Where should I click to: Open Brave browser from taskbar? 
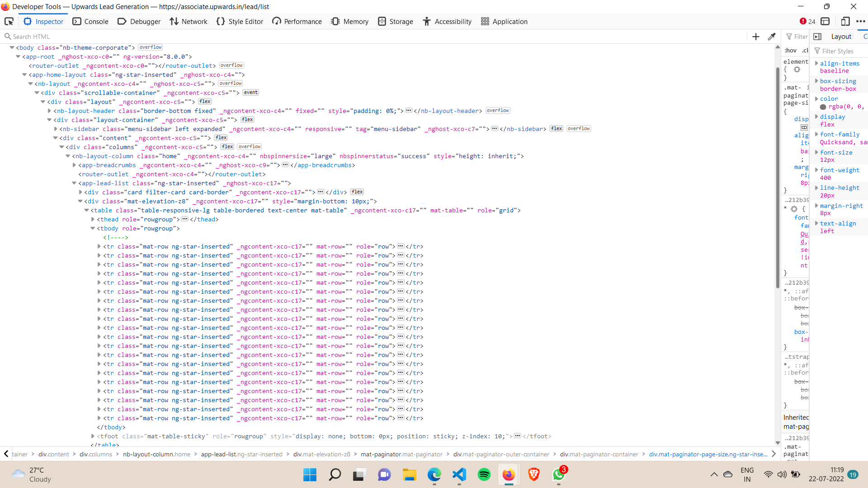(x=533, y=475)
